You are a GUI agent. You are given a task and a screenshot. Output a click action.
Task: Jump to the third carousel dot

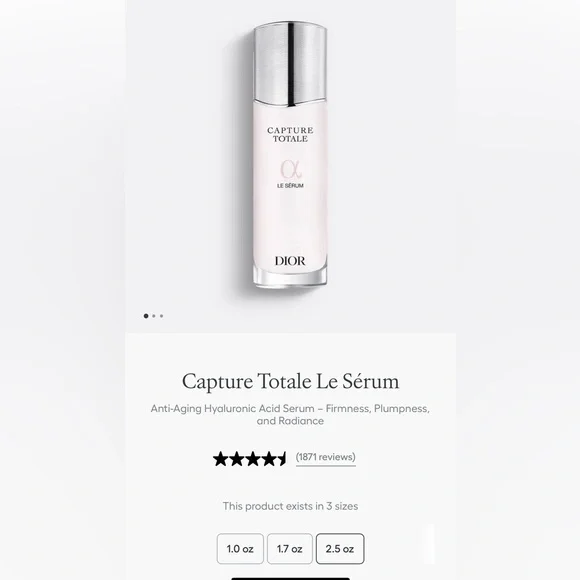[162, 316]
